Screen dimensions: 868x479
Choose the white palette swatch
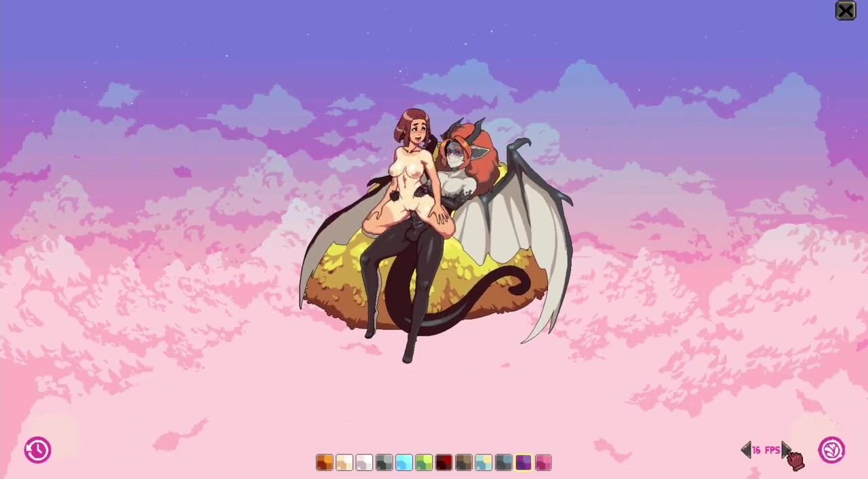point(364,463)
